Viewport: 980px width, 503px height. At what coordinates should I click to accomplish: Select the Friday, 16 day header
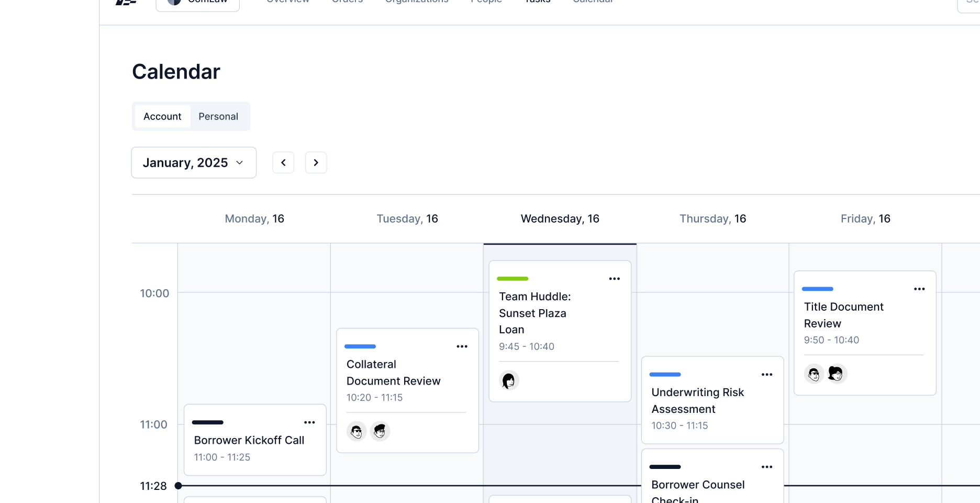(865, 218)
